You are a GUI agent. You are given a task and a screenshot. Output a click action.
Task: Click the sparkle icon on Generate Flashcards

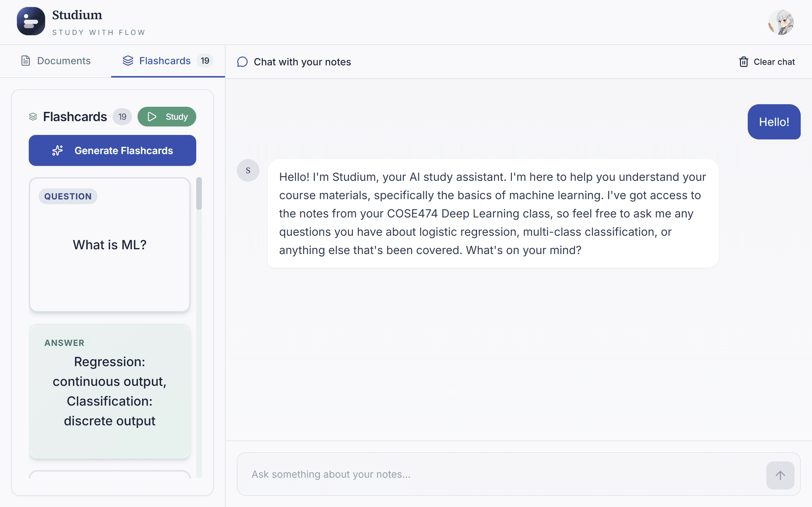click(x=58, y=151)
